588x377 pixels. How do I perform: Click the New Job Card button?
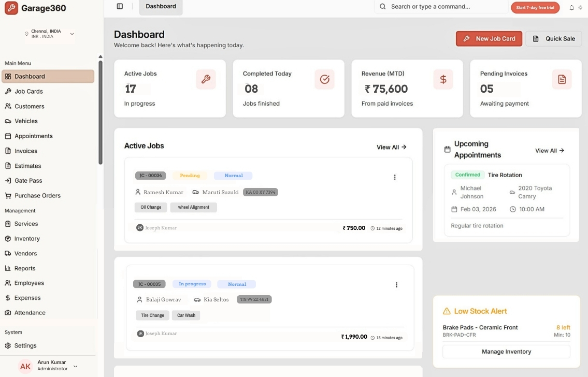pos(489,39)
